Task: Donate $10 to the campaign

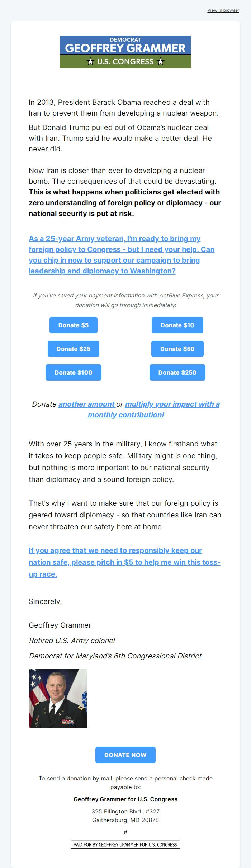Action: click(x=177, y=325)
